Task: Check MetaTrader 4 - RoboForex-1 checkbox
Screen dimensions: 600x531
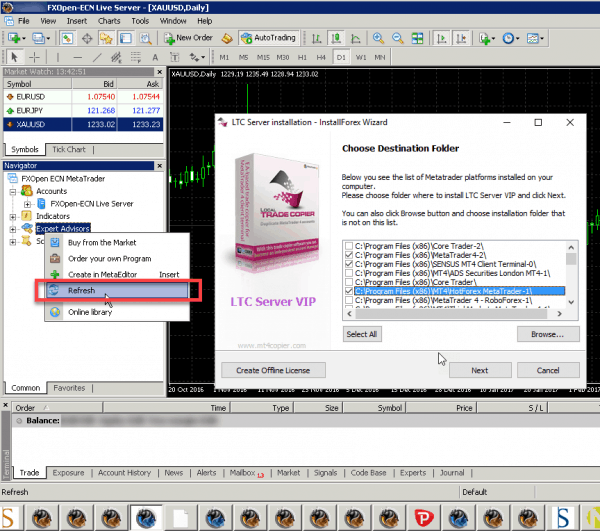Action: (349, 300)
